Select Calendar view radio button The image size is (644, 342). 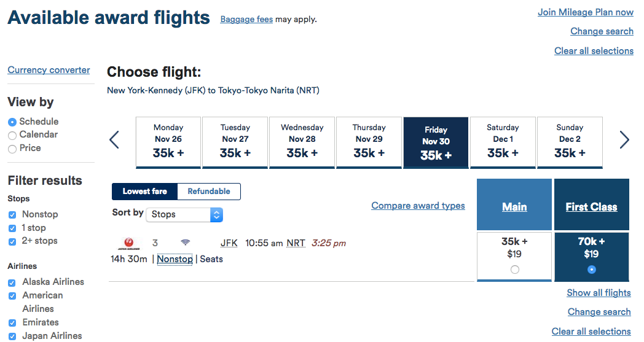point(12,135)
